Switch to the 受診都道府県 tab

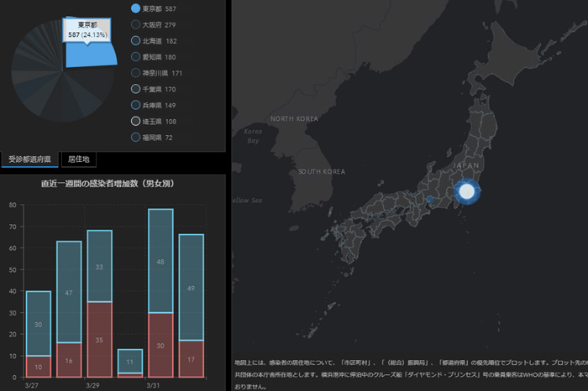click(29, 159)
